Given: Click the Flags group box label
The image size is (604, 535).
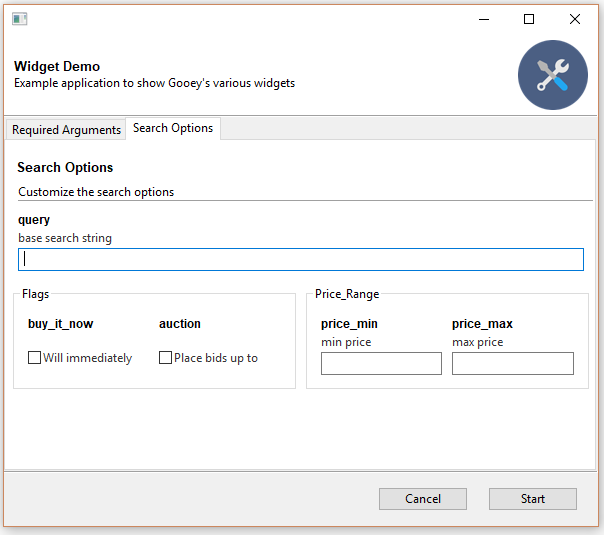Looking at the screenshot, I should click(36, 294).
